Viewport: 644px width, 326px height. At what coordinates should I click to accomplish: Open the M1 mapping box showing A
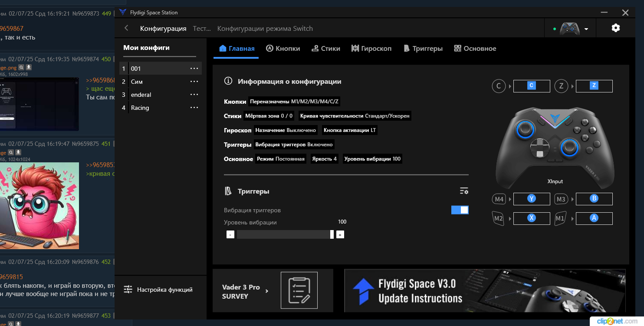point(594,218)
